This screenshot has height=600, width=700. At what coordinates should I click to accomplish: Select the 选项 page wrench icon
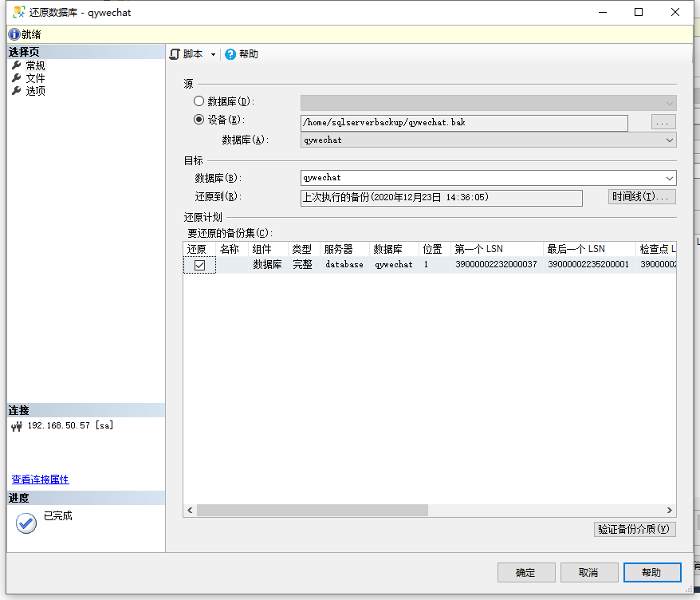[16, 91]
